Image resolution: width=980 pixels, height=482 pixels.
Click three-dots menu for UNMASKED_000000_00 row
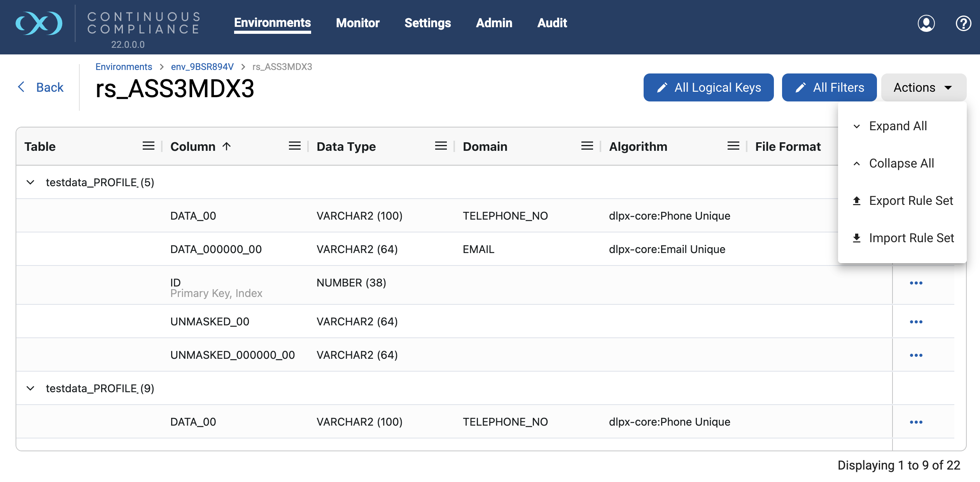pyautogui.click(x=916, y=355)
